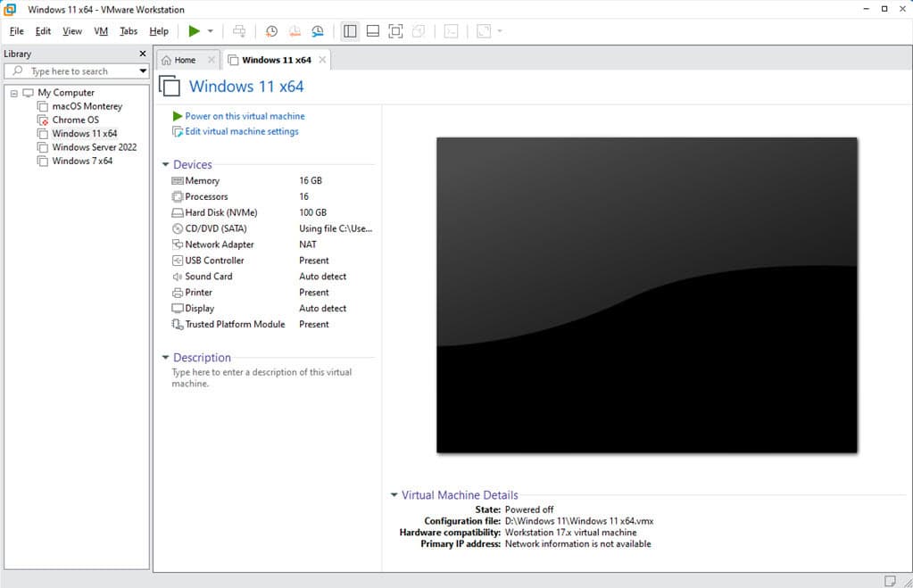The image size is (913, 588).
Task: Open the power options dropdown arrow
Action: 211,31
